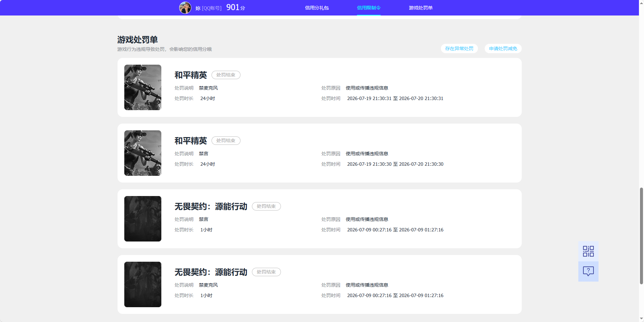Click 处罚结束 badge on first 无畏契约 card
Screen dimensions: 644x322
pos(266,206)
